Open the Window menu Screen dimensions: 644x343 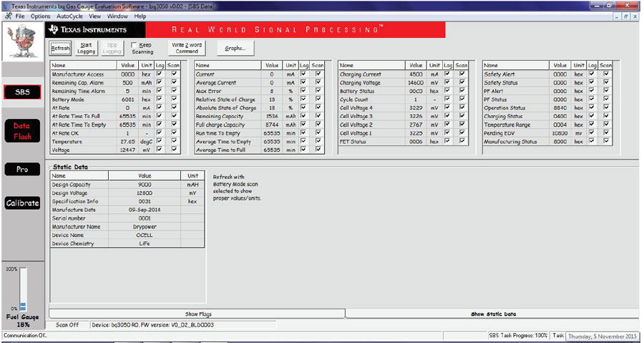(x=117, y=16)
